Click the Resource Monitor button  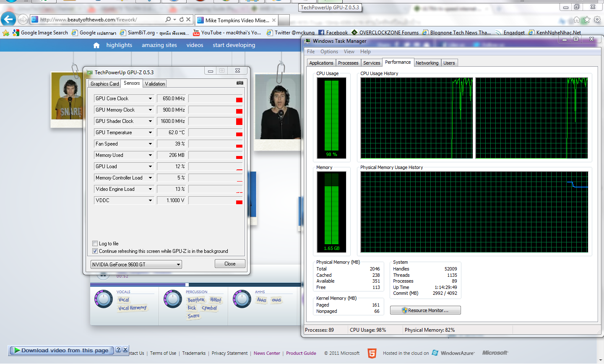(425, 310)
